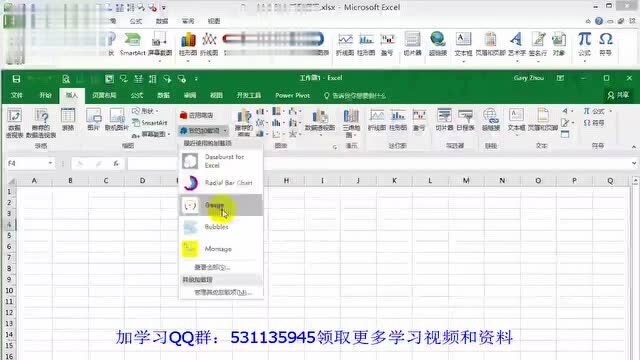Open Recommended PivotTables in the Insert ribbon

pyautogui.click(x=41, y=122)
